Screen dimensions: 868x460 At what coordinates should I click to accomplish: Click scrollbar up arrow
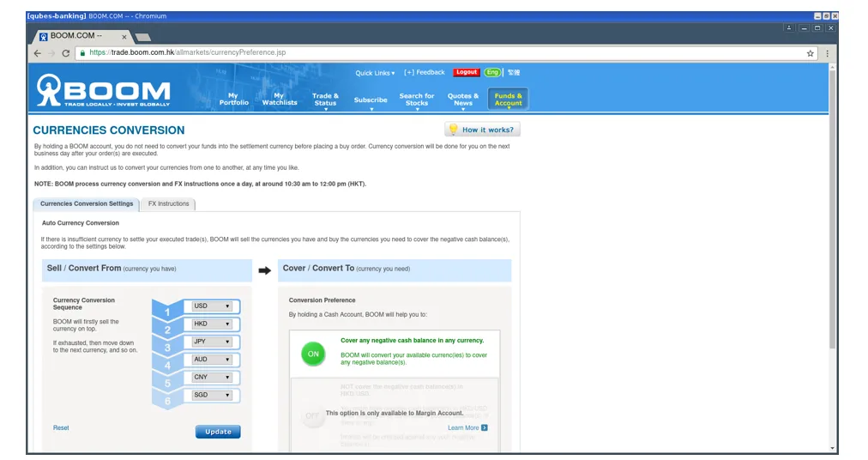click(832, 67)
